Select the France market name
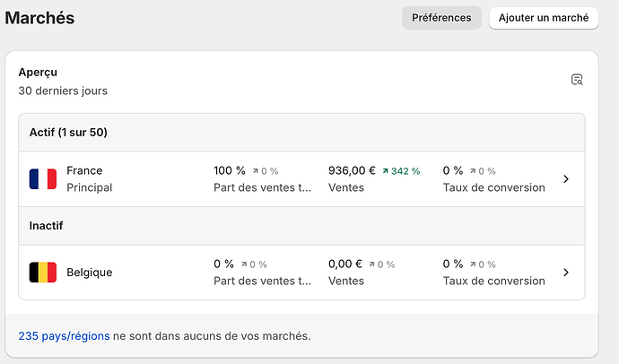Screen dimensions: 619x364 [x=84, y=170]
